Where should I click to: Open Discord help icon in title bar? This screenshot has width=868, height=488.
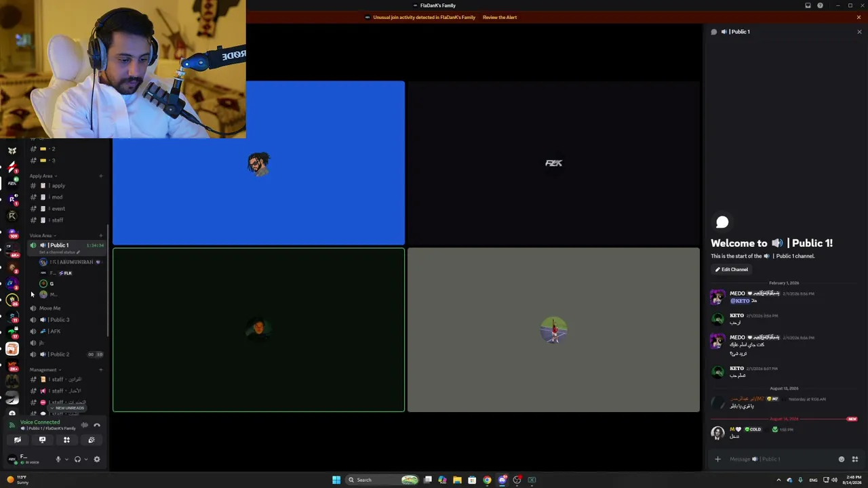pos(820,5)
